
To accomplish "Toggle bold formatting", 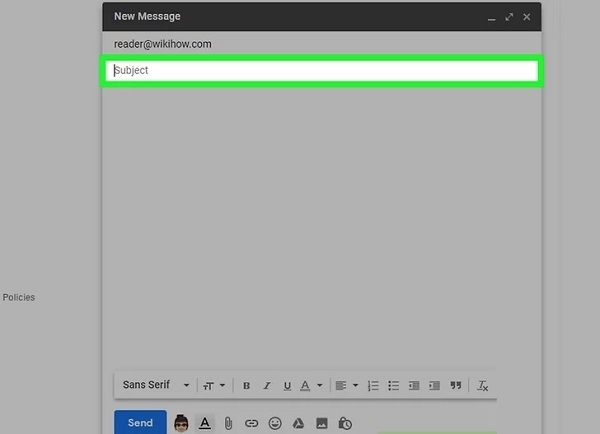I will 246,385.
